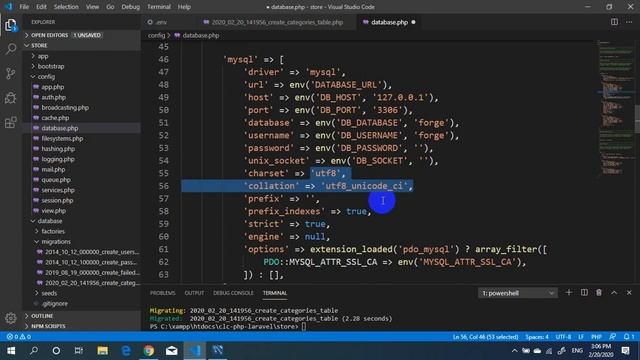The image size is (640, 360).
Task: Close the terminal panel
Action: 629,293
